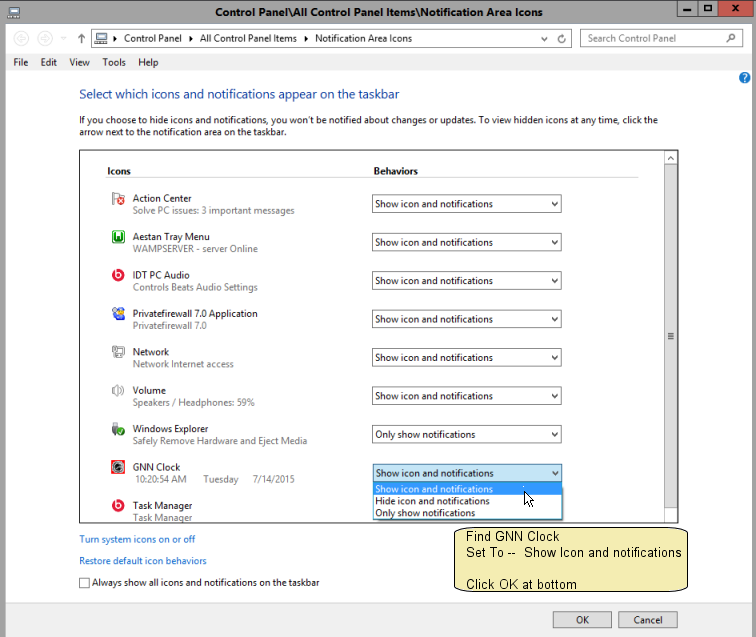Screen dimensions: 756x637
Task: Click the Aestan Tray Menu WAMP icon
Action: [x=118, y=237]
